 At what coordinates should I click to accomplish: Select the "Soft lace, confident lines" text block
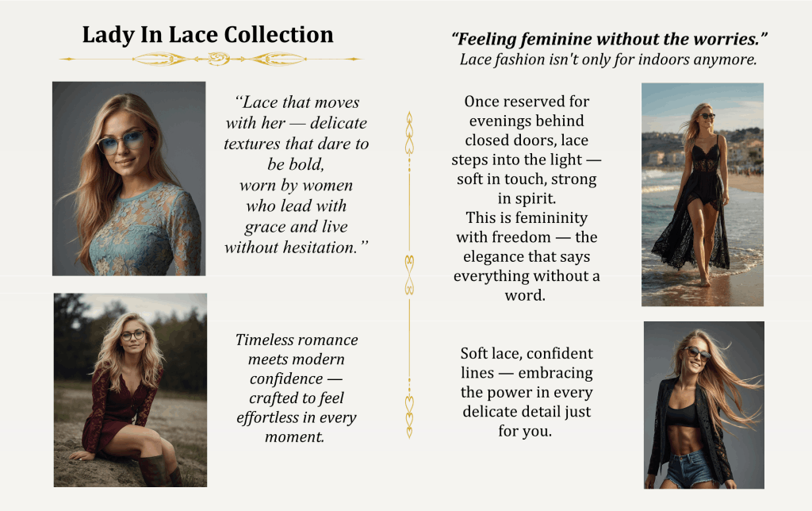tap(527, 392)
